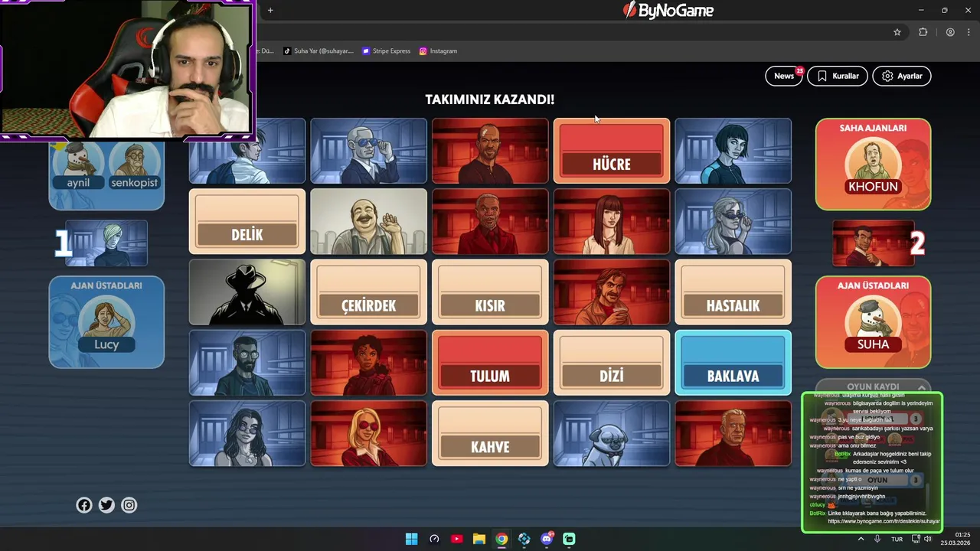Bookmark this page with the star icon
This screenshot has width=980, height=551.
point(897,32)
